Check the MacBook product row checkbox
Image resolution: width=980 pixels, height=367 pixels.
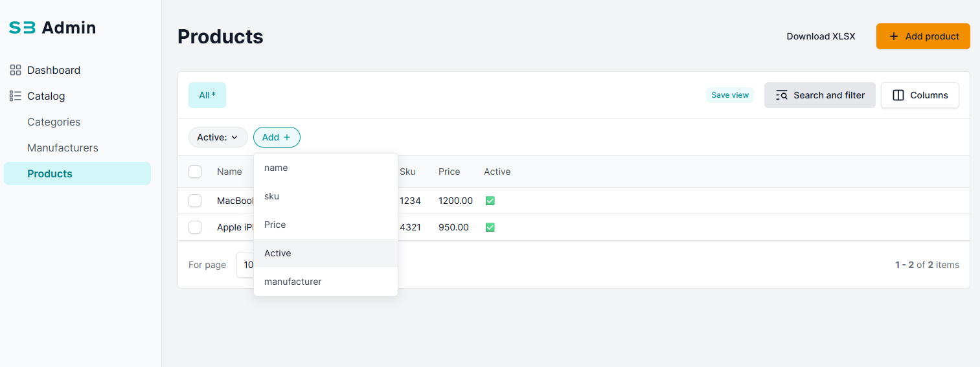pyautogui.click(x=195, y=201)
